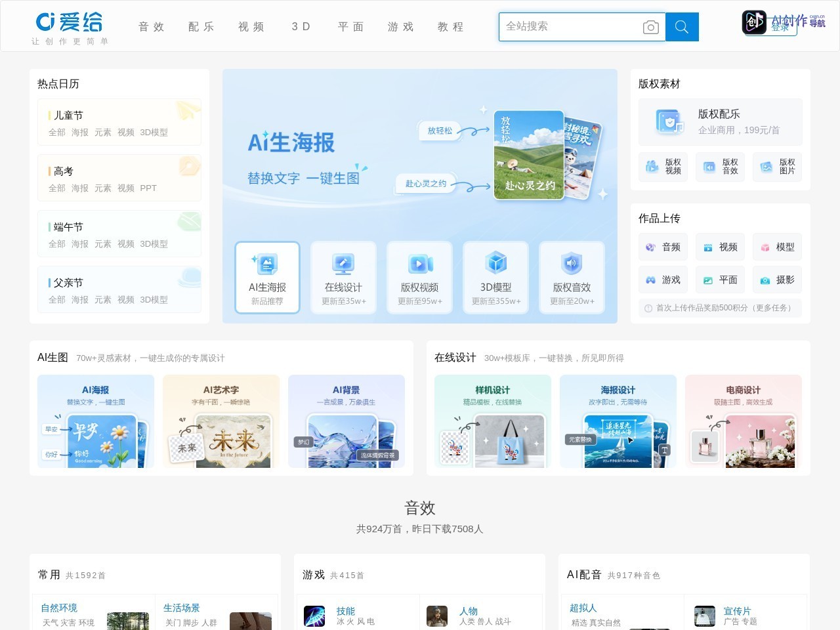Click 视频 under 父亲节
Viewport: 840px width, 630px height.
tap(126, 300)
